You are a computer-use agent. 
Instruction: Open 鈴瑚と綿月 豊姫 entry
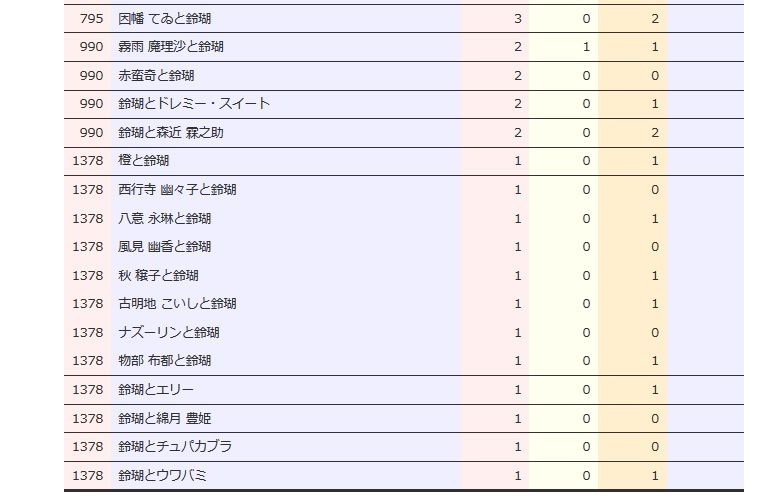click(164, 419)
